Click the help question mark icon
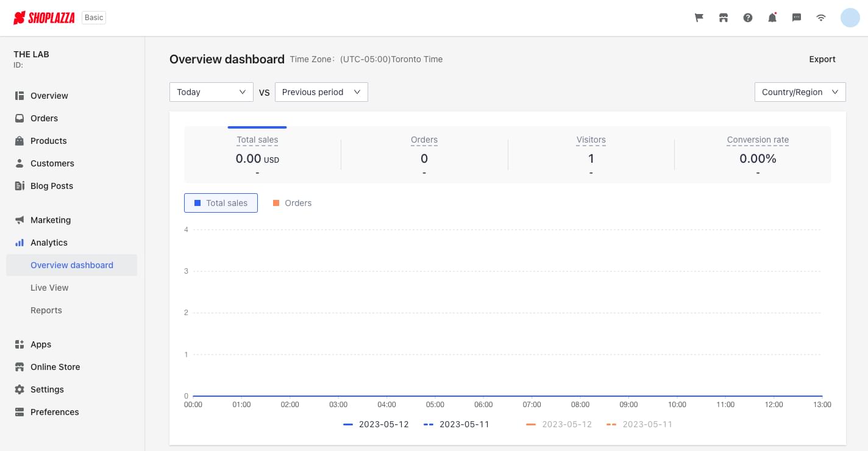This screenshot has width=868, height=451. click(748, 18)
